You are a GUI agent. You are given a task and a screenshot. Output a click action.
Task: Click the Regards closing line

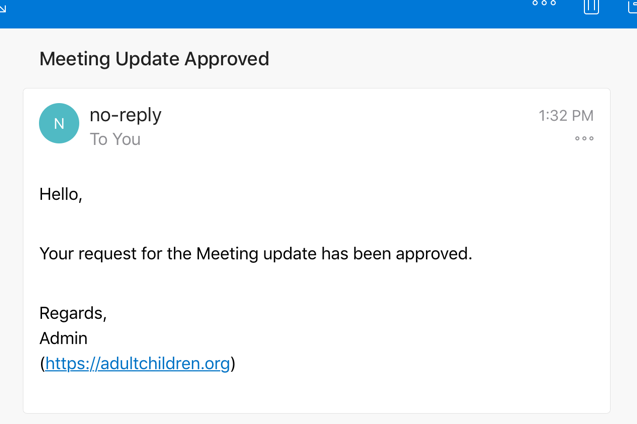tap(73, 314)
